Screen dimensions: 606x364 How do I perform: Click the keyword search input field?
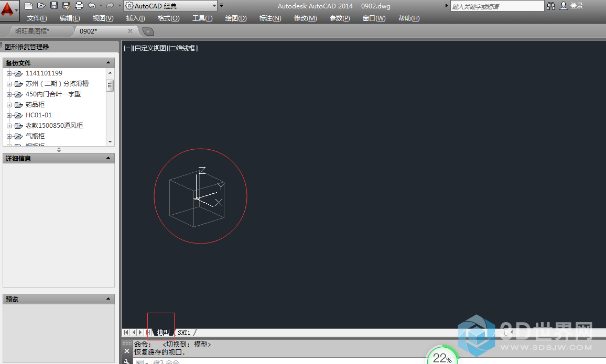pos(497,6)
